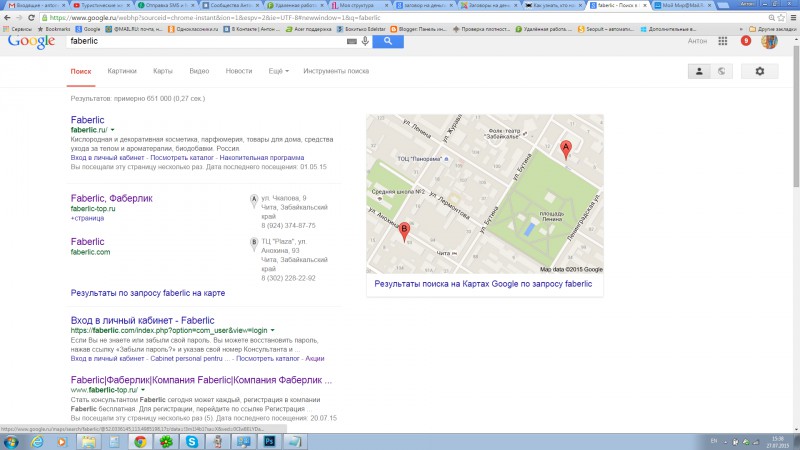Open ICQ green flower icon in taskbar

pos(166,441)
